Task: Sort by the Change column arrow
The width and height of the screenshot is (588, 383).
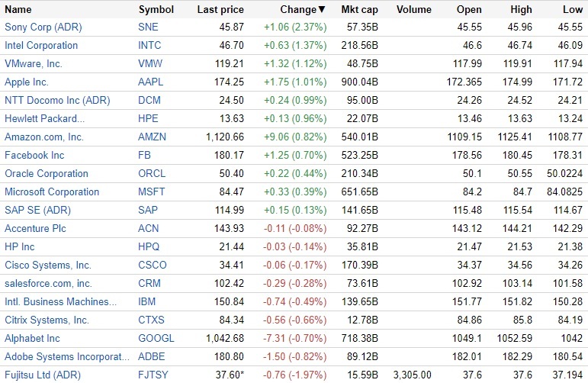Action: [x=321, y=10]
